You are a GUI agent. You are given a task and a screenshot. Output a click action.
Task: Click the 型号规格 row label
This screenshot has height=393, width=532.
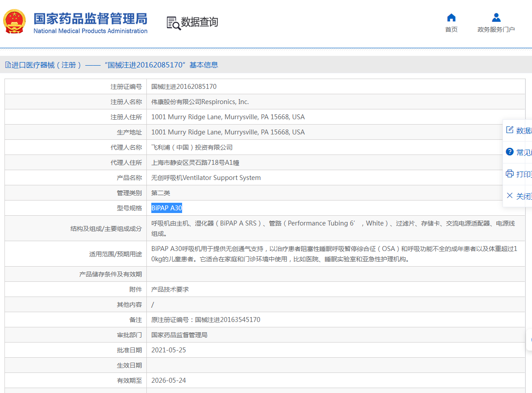tap(129, 208)
